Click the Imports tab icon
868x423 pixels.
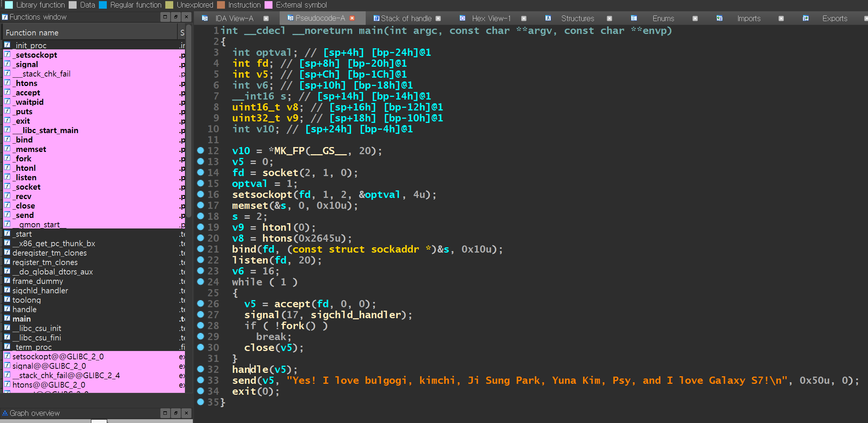(720, 18)
